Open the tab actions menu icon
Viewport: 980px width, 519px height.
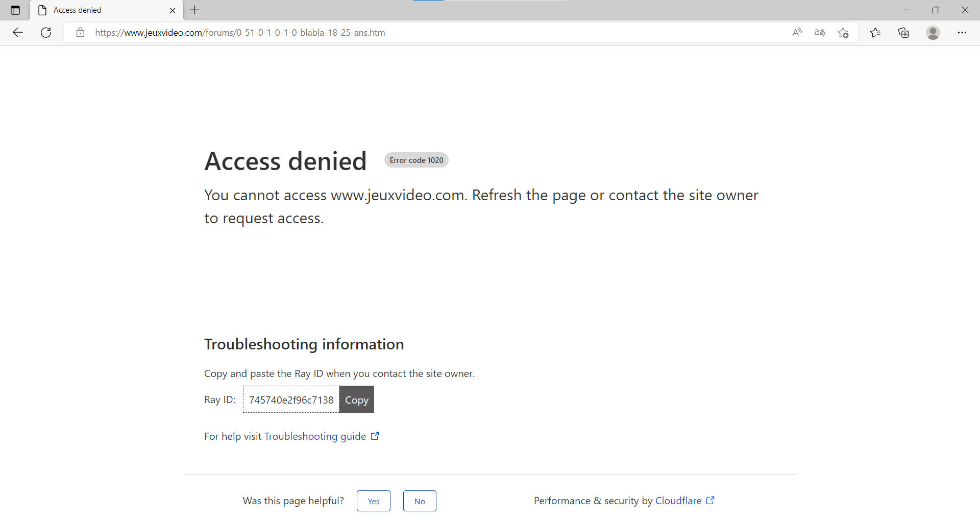coord(15,10)
